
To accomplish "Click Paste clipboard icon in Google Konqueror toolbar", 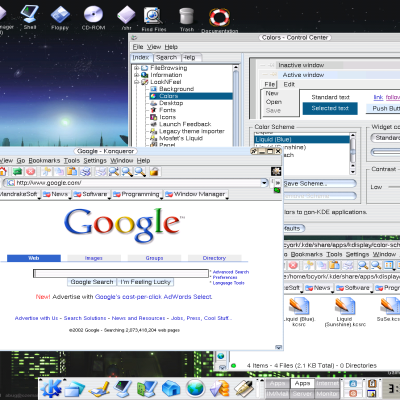I will (x=72, y=172).
